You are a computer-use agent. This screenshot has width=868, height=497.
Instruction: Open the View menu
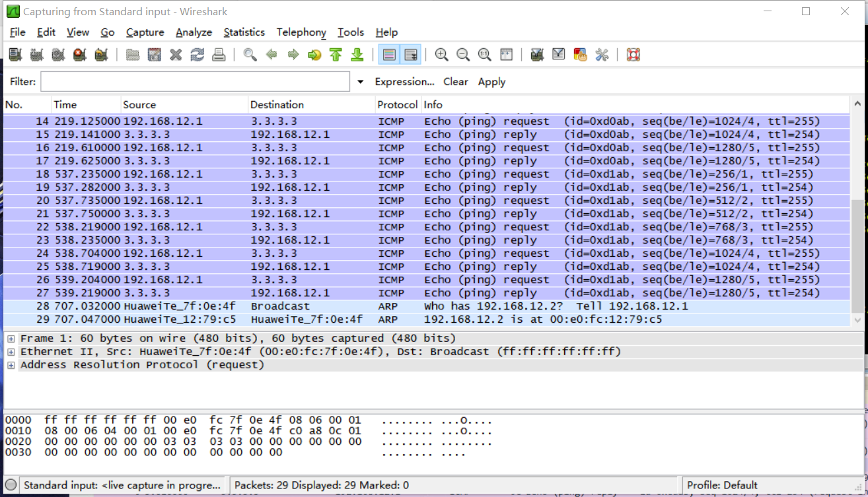pos(78,32)
